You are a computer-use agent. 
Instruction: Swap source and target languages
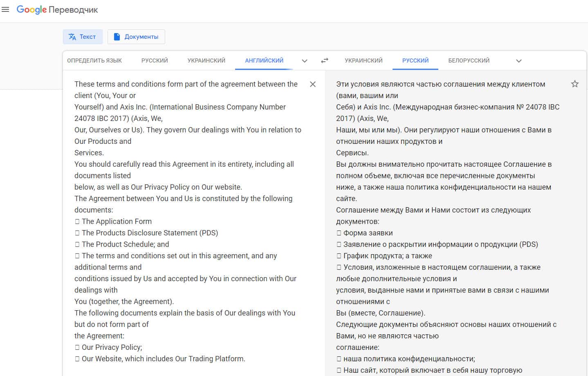325,60
